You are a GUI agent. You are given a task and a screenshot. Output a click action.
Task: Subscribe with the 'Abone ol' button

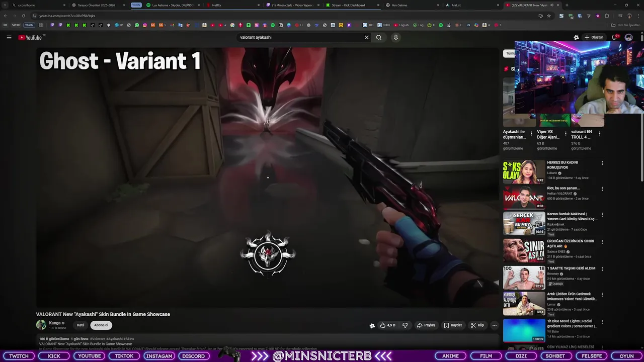(x=101, y=325)
